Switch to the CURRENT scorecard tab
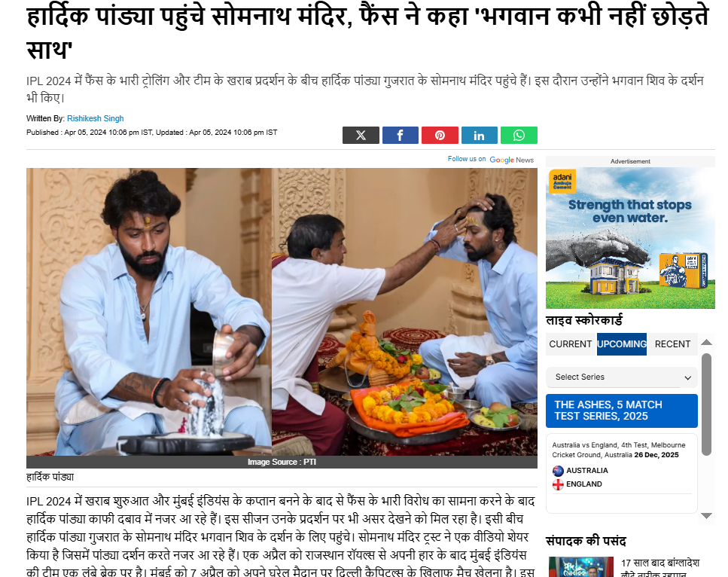This screenshot has height=577, width=728. coord(570,344)
